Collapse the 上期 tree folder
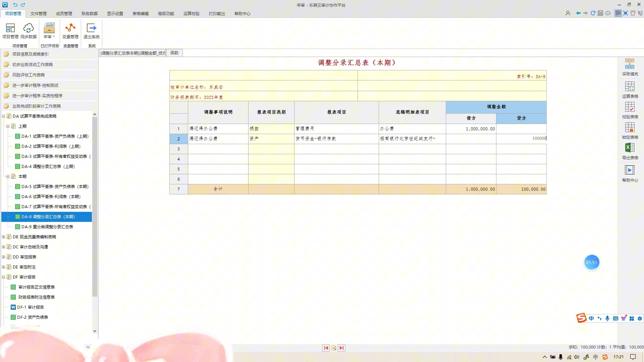 click(x=8, y=126)
